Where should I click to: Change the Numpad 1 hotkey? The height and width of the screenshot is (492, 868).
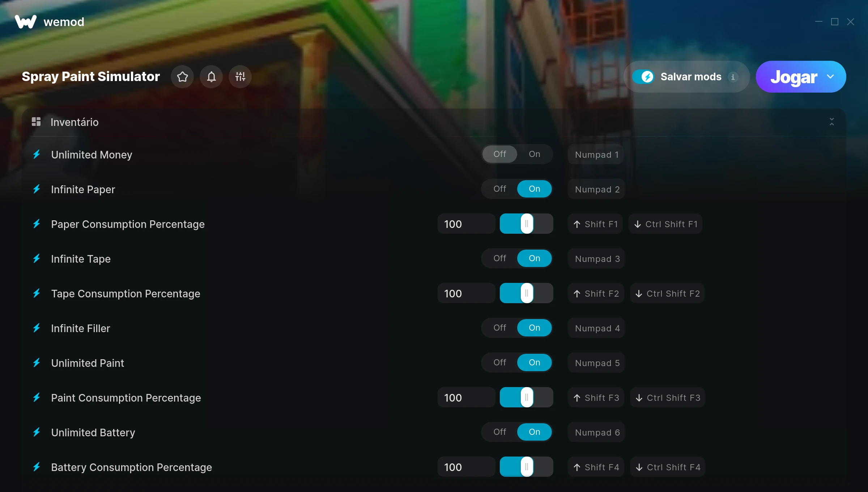(596, 154)
